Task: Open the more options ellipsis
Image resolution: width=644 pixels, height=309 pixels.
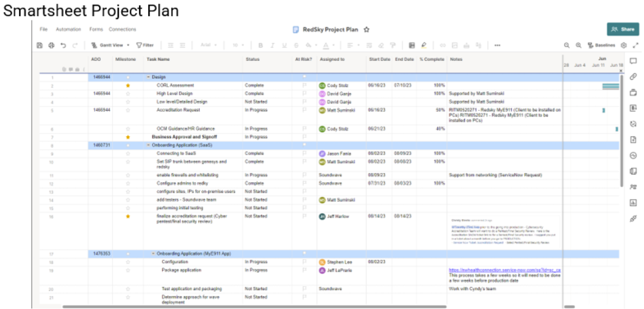Action: pyautogui.click(x=497, y=45)
